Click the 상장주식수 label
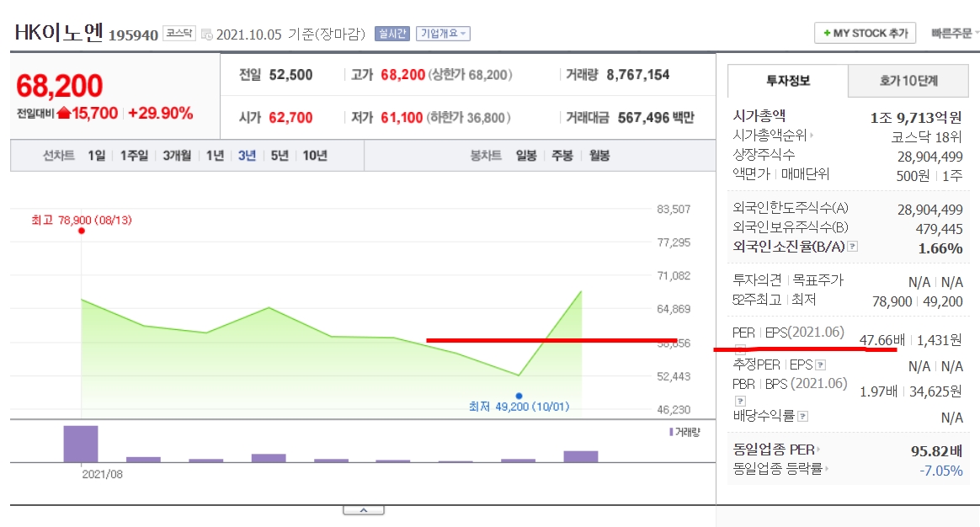The height and width of the screenshot is (527, 980). 764,154
